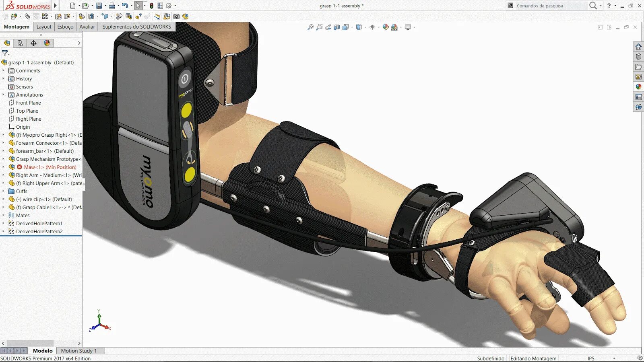This screenshot has width=644, height=362.
Task: Expand the Myopro Grasp Right<1> component
Action: point(3,135)
